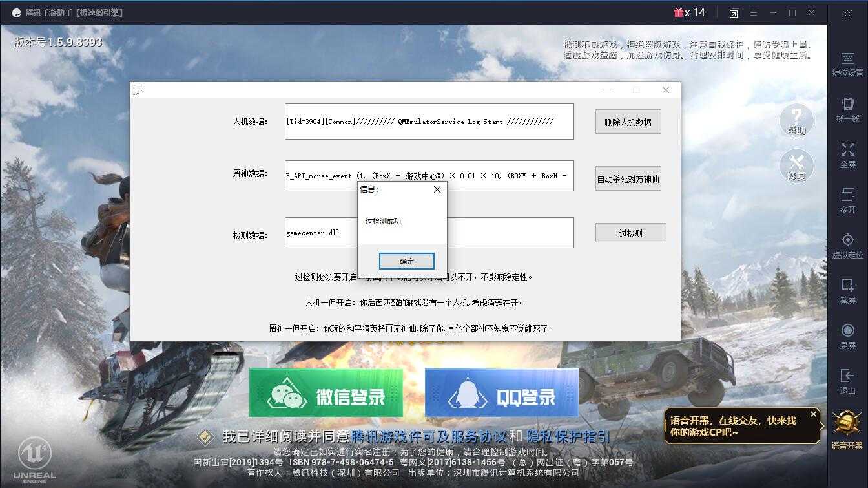Image resolution: width=868 pixels, height=488 pixels.
Task: Close the tool window with X
Action: (x=665, y=90)
